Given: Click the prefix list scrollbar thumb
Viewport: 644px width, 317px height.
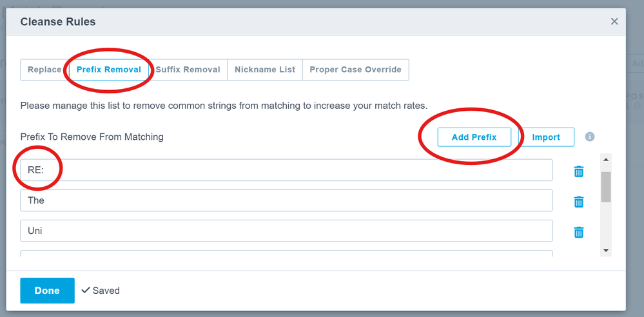Looking at the screenshot, I should (606, 187).
